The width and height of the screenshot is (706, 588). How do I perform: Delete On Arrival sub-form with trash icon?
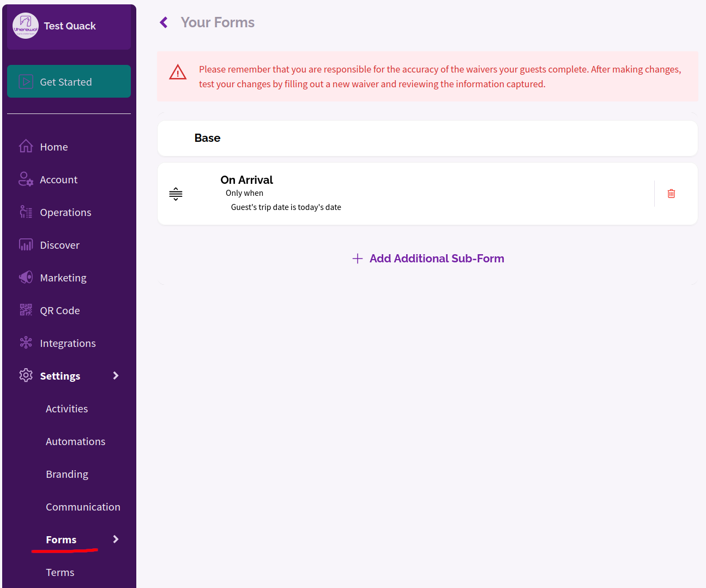point(671,194)
